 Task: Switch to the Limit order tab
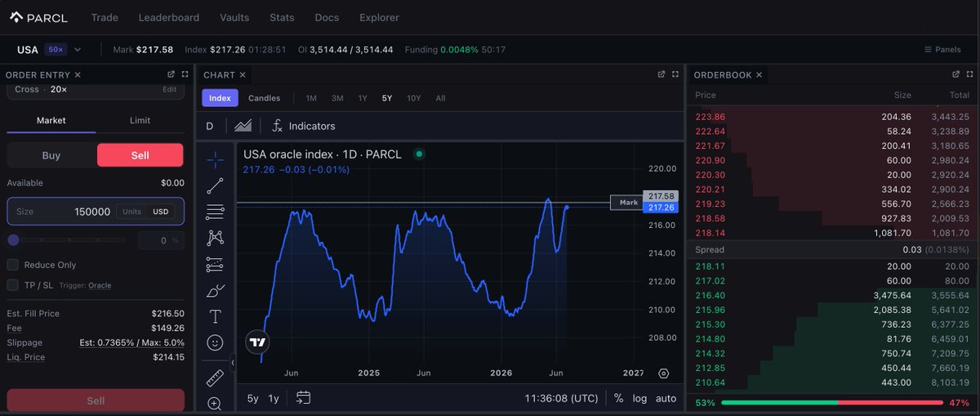pos(140,120)
